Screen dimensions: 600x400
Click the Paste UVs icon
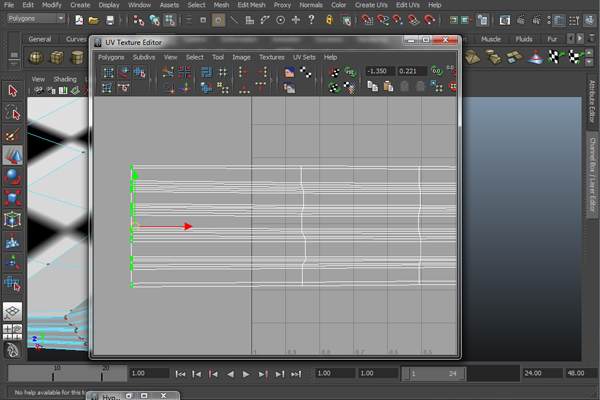(388, 87)
